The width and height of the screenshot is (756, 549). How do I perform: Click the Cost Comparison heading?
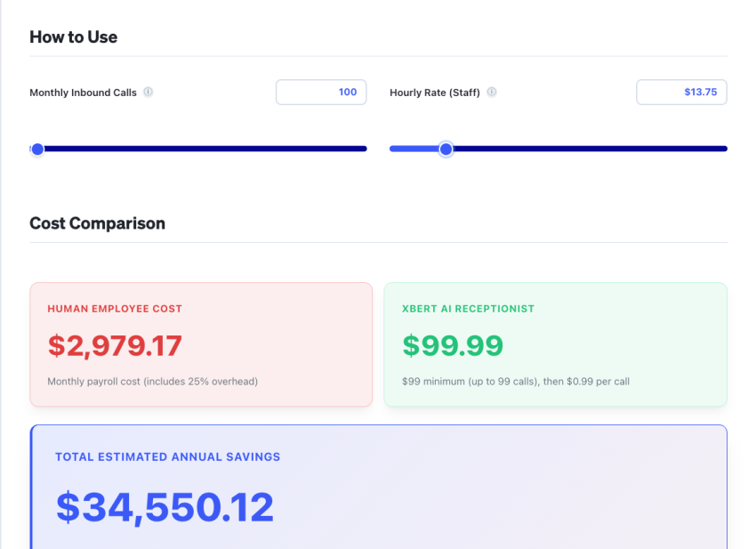pyautogui.click(x=97, y=223)
